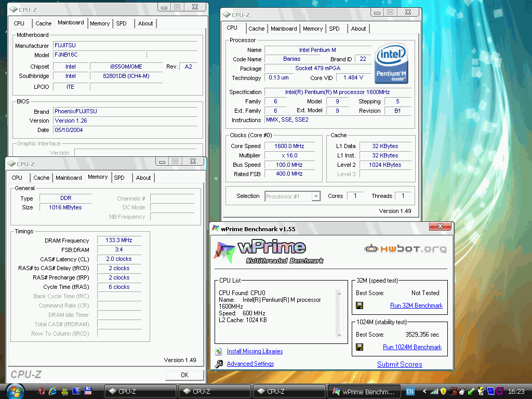This screenshot has width=532, height=399.
Task: Click the chipset i855GM/GME field
Action: point(126,66)
